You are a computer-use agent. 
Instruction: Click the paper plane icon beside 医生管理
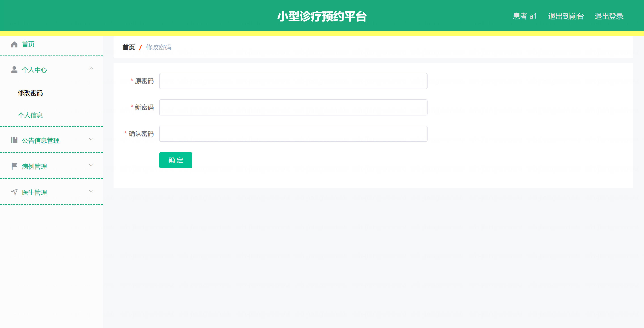click(14, 192)
